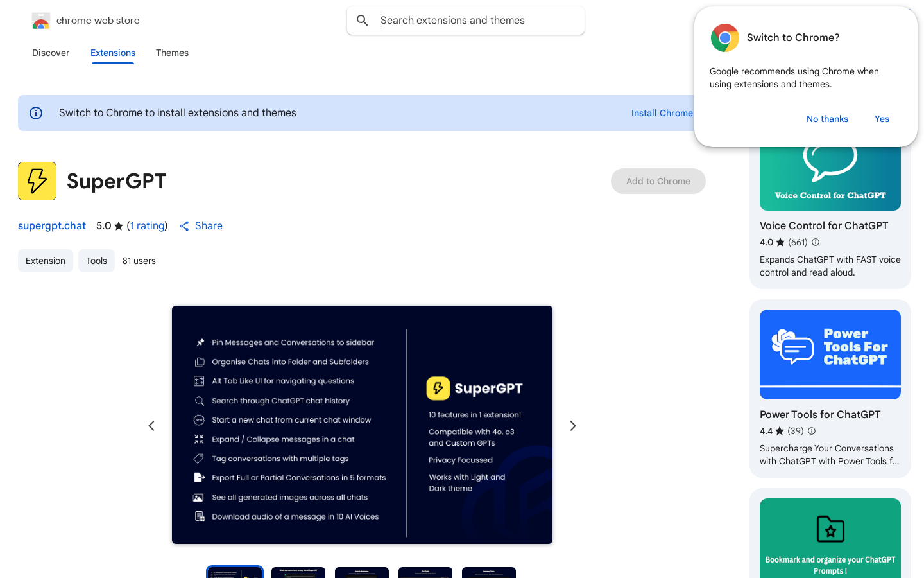Click the Share icon

pyautogui.click(x=184, y=226)
